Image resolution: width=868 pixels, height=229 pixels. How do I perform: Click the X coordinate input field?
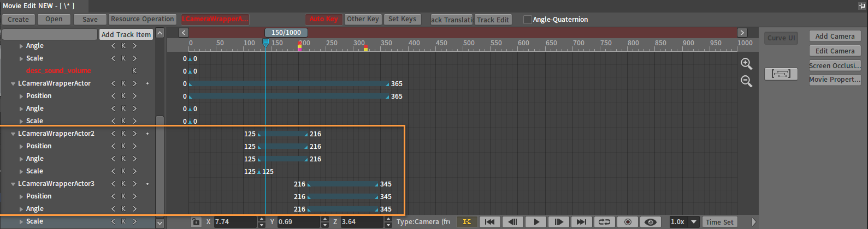point(234,222)
